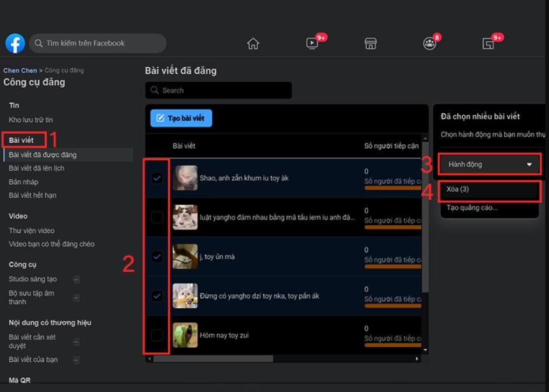Select the "Xóa (3)" delete action
The width and height of the screenshot is (549, 392).
tap(489, 190)
